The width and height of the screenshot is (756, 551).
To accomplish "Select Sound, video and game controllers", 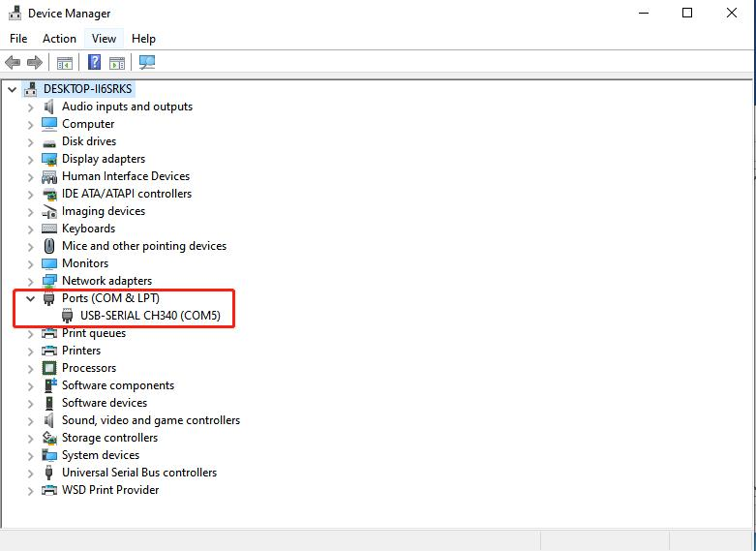I will pos(151,420).
